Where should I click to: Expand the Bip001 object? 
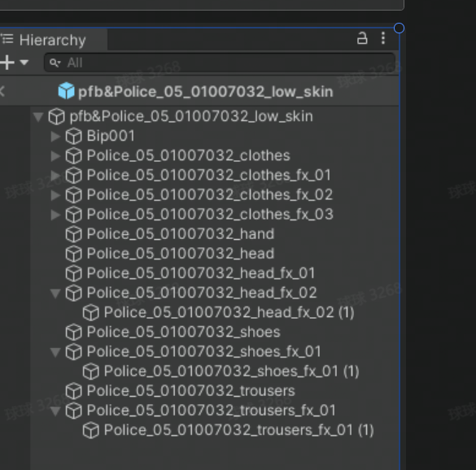click(55, 137)
